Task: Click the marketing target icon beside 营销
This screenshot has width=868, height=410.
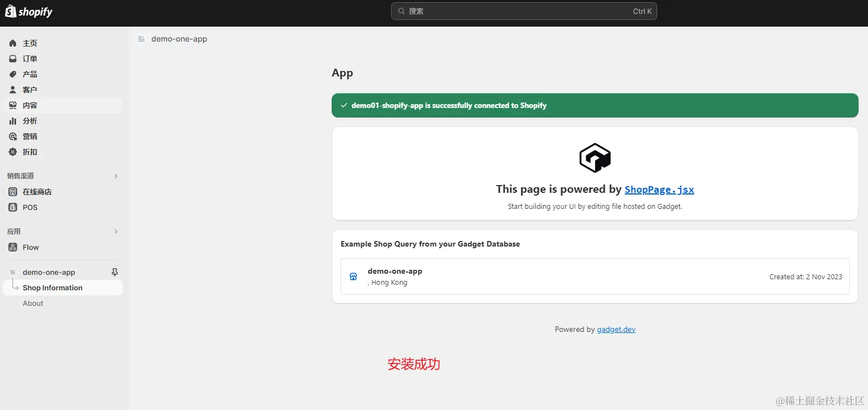Action: pos(13,136)
